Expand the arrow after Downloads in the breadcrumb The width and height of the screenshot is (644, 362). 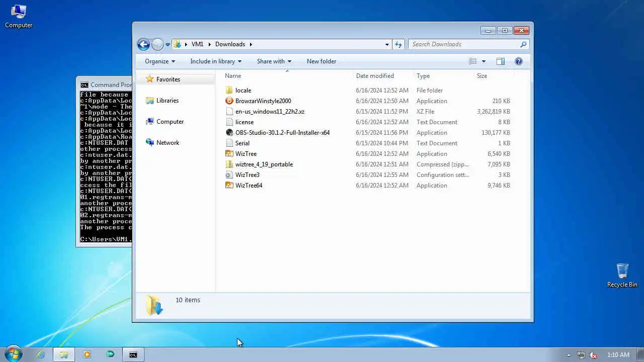251,44
